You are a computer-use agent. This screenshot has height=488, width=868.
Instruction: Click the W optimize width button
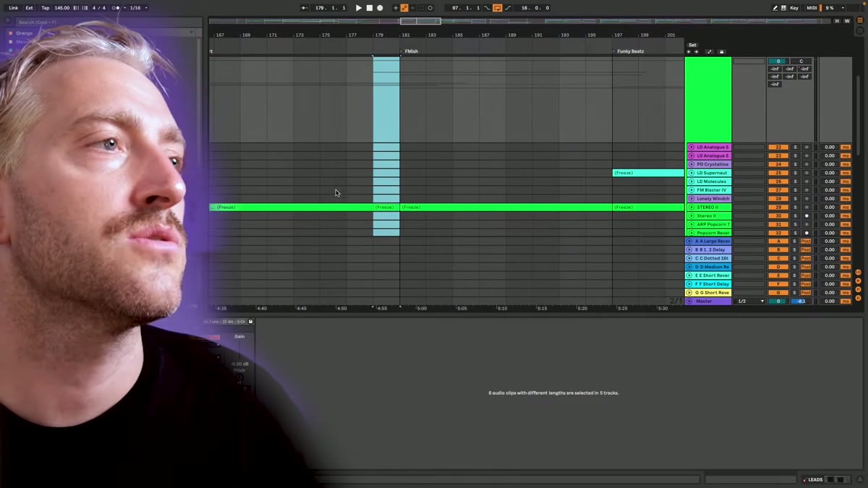[x=847, y=21]
